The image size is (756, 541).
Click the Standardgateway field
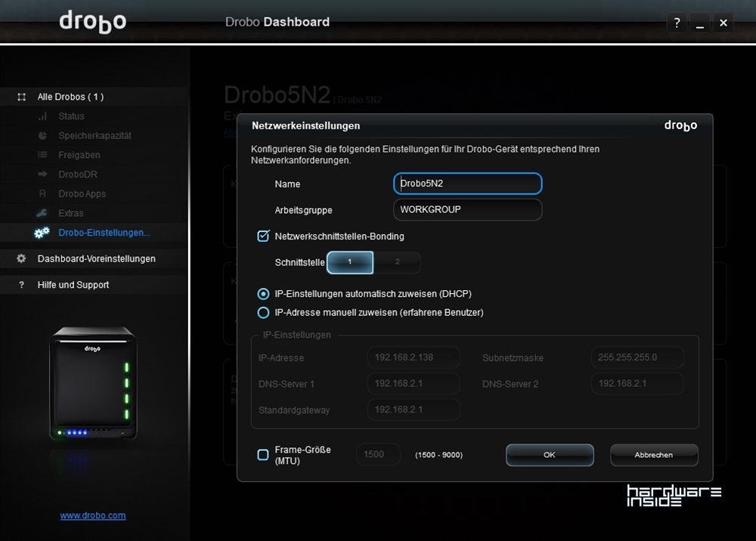[414, 410]
